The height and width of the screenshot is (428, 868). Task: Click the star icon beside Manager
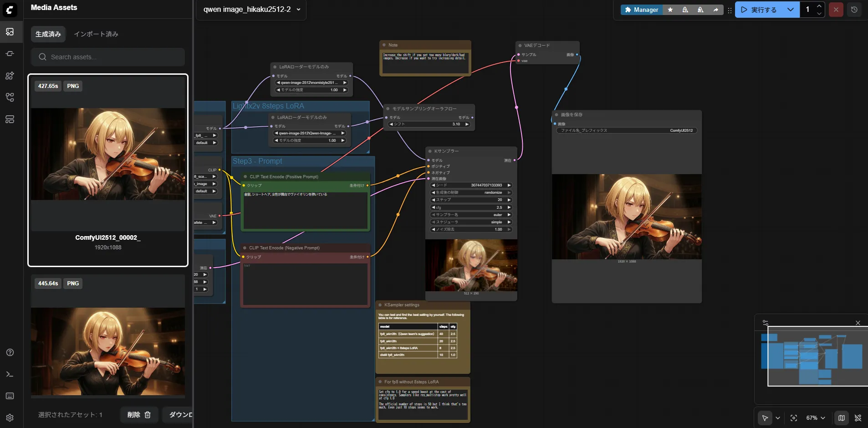(x=670, y=10)
